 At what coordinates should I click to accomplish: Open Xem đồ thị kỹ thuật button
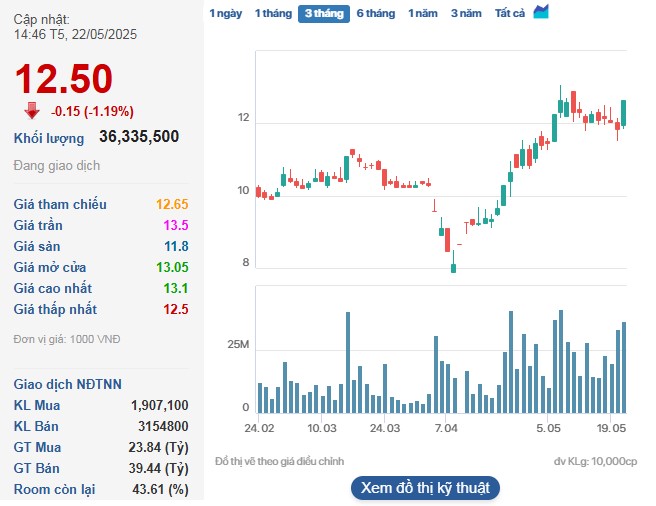pyautogui.click(x=424, y=488)
